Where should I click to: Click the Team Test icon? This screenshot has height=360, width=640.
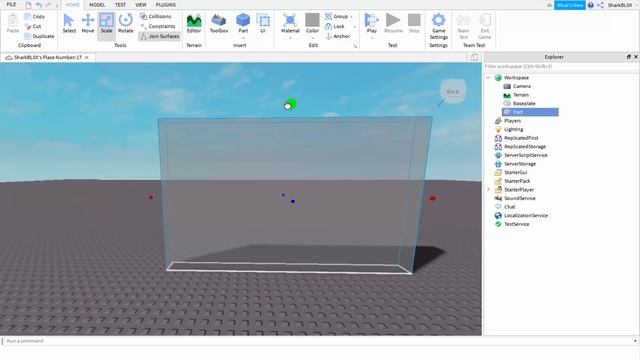[x=463, y=26]
